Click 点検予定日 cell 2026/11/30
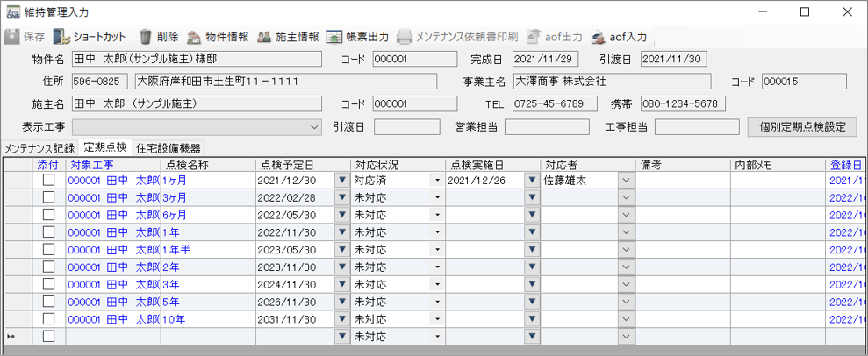 pos(295,302)
